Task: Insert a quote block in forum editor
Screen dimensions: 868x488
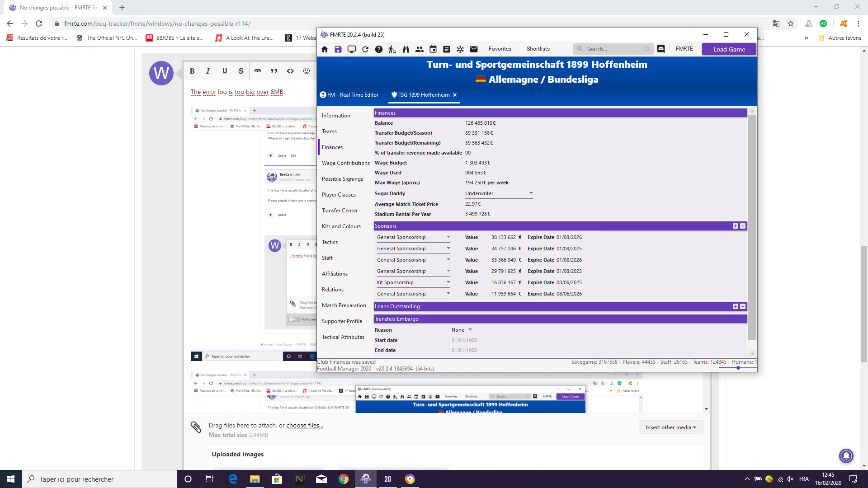Action: (x=274, y=71)
